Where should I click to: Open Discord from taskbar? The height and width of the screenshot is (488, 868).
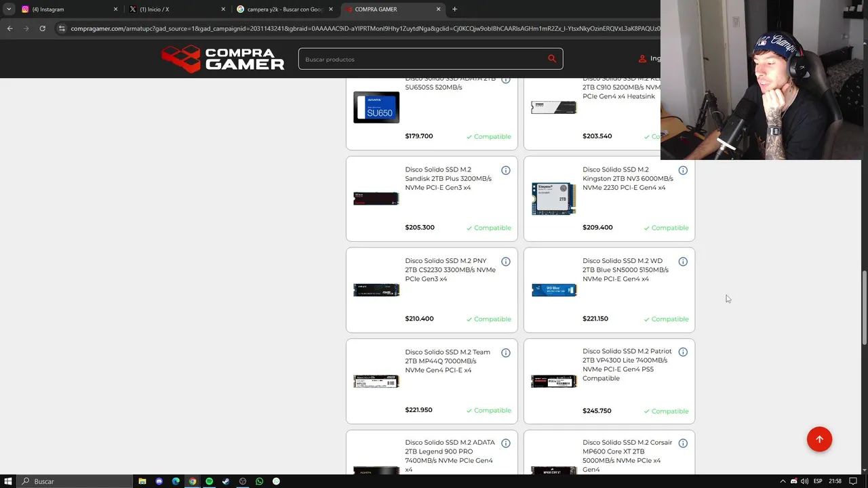pyautogui.click(x=159, y=481)
